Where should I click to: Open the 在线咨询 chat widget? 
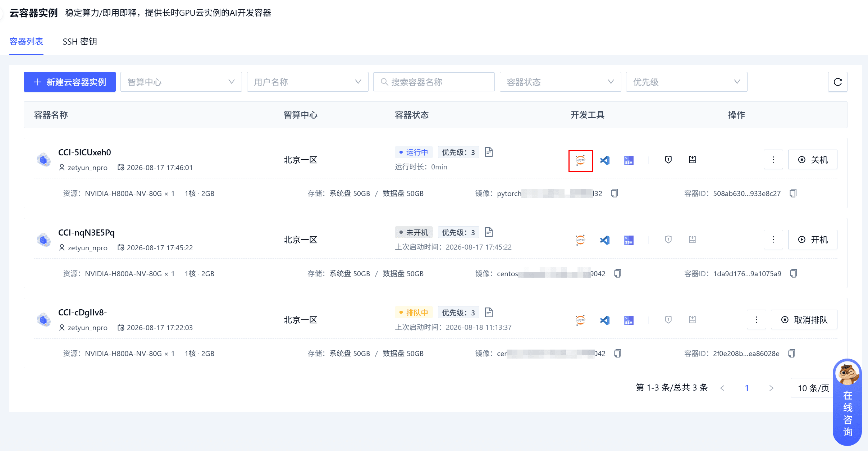pos(847,402)
